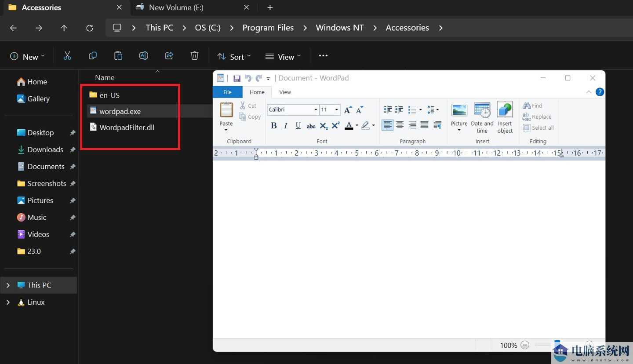The height and width of the screenshot is (364, 633).
Task: Open the Picture dropdown arrow
Action: [x=459, y=130]
